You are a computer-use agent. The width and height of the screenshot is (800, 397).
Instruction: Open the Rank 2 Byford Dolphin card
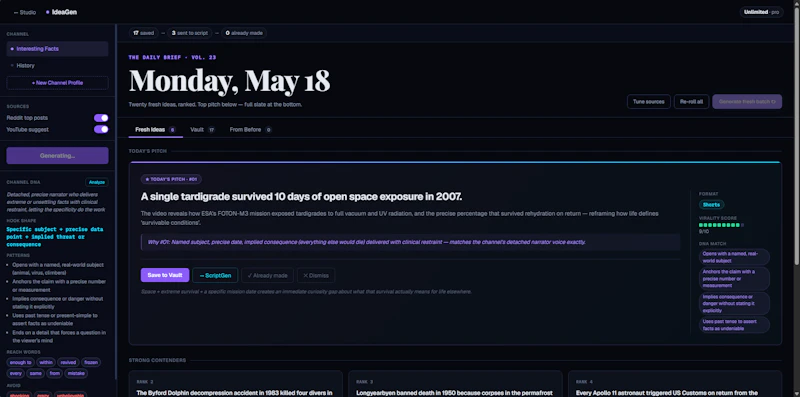click(x=236, y=384)
